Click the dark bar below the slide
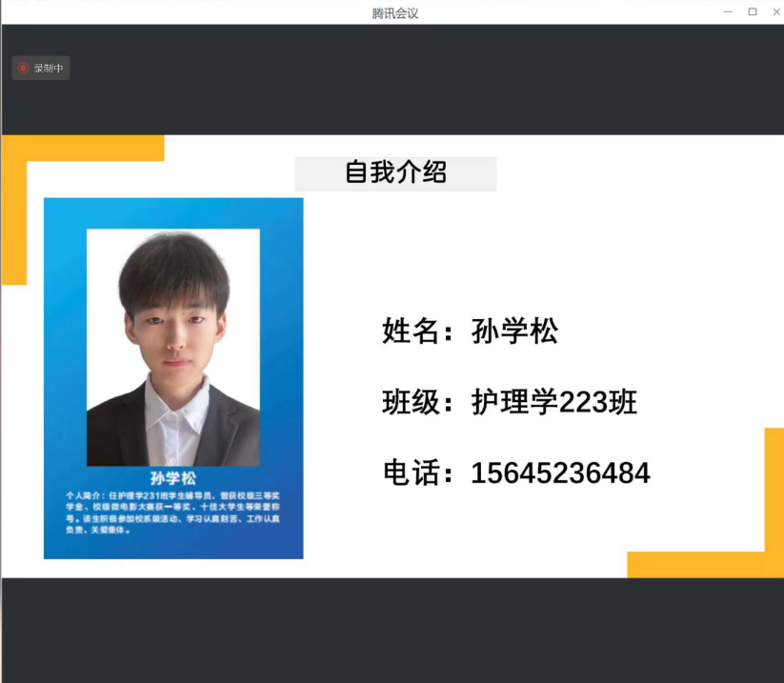784x683 pixels. 392,629
